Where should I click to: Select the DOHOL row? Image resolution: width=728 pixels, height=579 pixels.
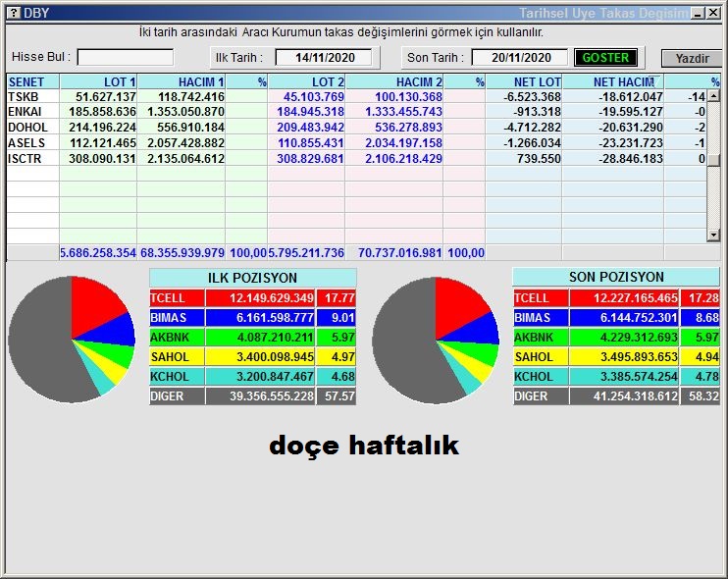(356, 128)
